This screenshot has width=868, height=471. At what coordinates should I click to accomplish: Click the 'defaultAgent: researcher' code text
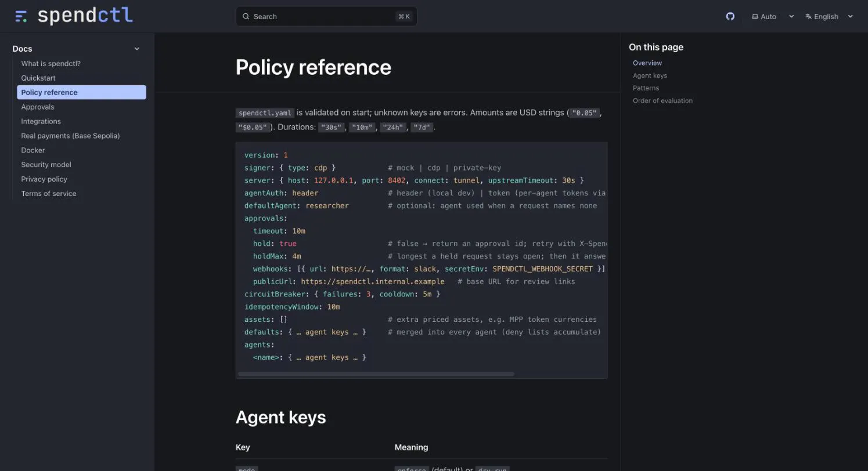pyautogui.click(x=297, y=206)
